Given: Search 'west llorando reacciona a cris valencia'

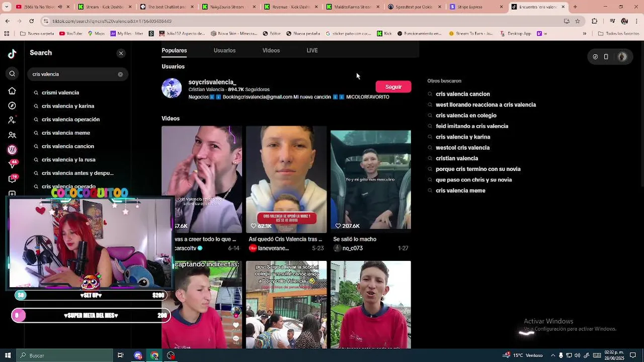Looking at the screenshot, I should (486, 105).
